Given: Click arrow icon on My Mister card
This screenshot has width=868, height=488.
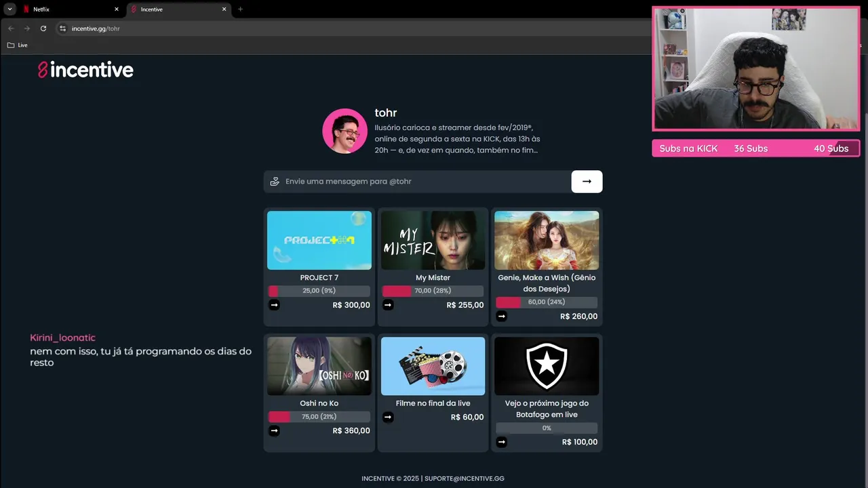Looking at the screenshot, I should 388,305.
